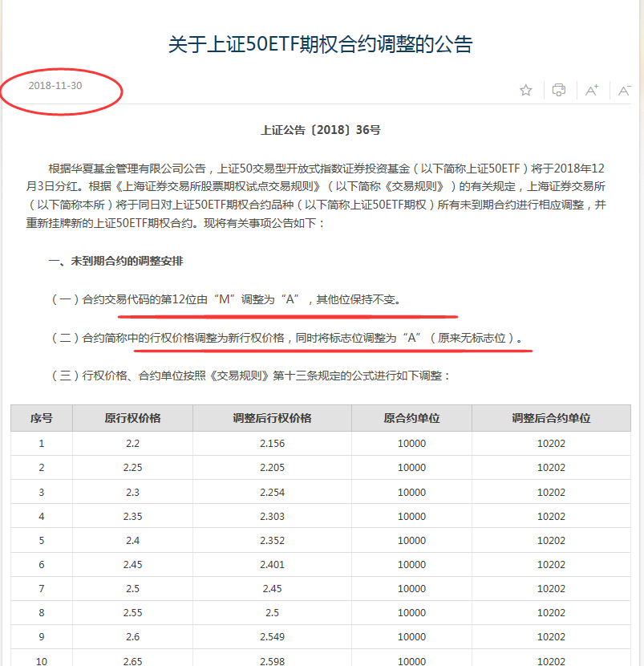Click the A- icon to shrink text
644x666 pixels.
[x=624, y=91]
